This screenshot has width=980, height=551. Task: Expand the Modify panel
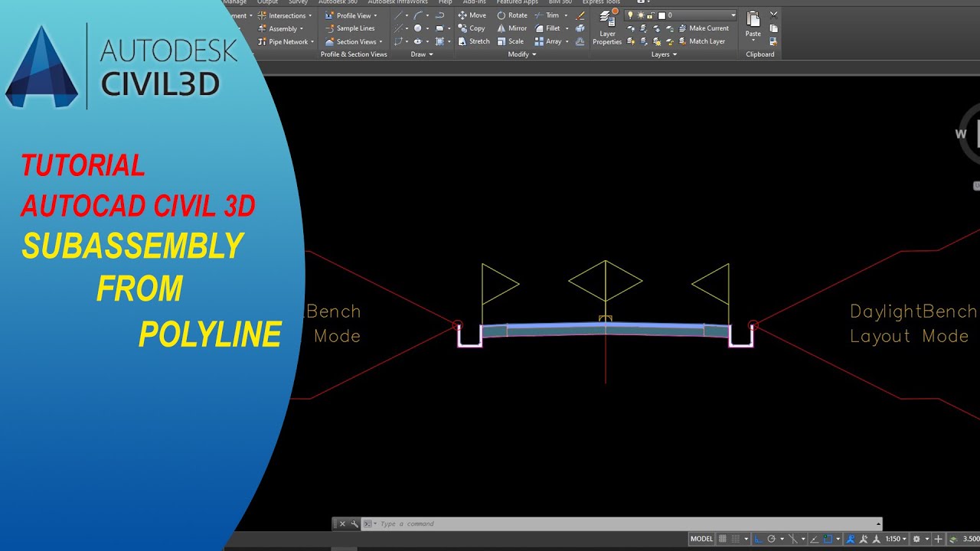[522, 54]
